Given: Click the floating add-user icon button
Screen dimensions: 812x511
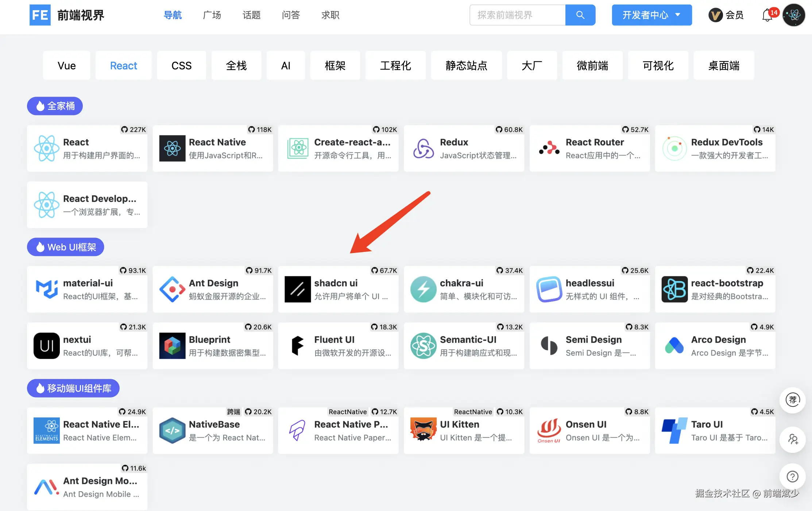Looking at the screenshot, I should tap(792, 439).
